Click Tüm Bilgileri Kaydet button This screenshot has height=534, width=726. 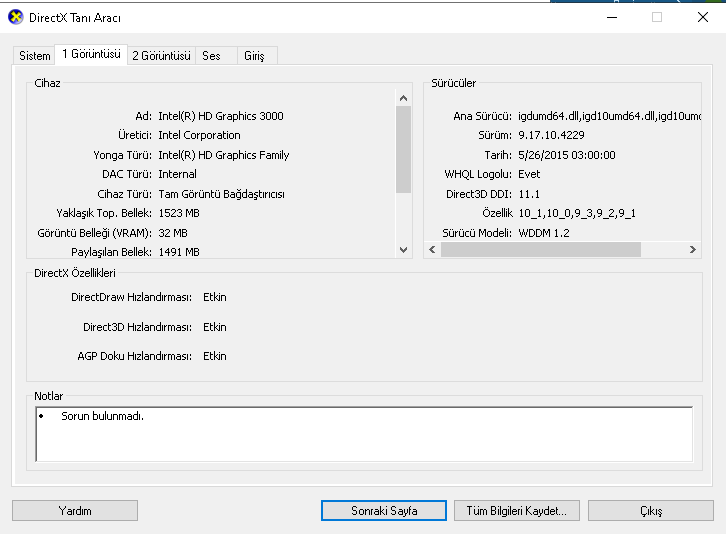(x=517, y=510)
